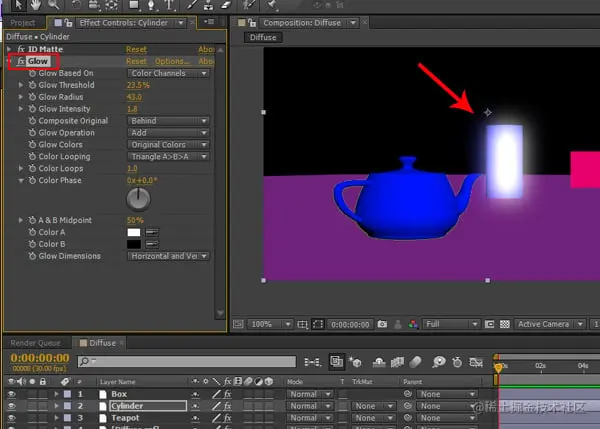
Task: Toggle frame blending icon in timeline
Action: [397, 362]
